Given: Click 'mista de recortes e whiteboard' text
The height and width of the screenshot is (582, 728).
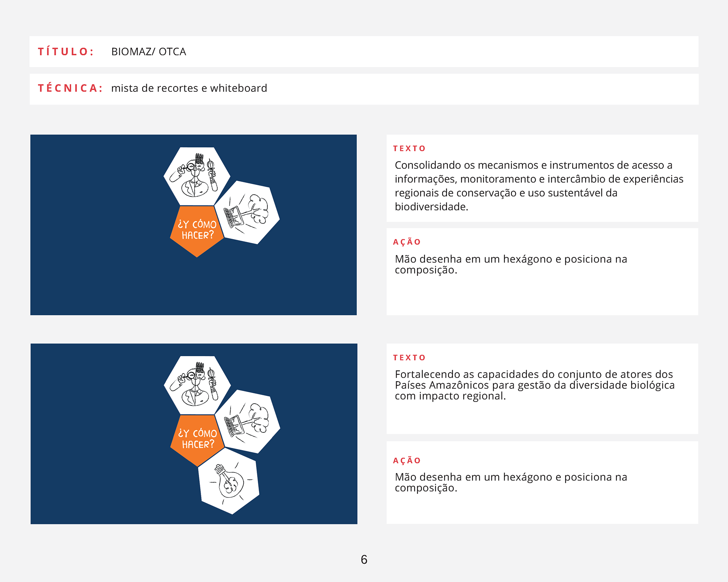Looking at the screenshot, I should (x=189, y=88).
